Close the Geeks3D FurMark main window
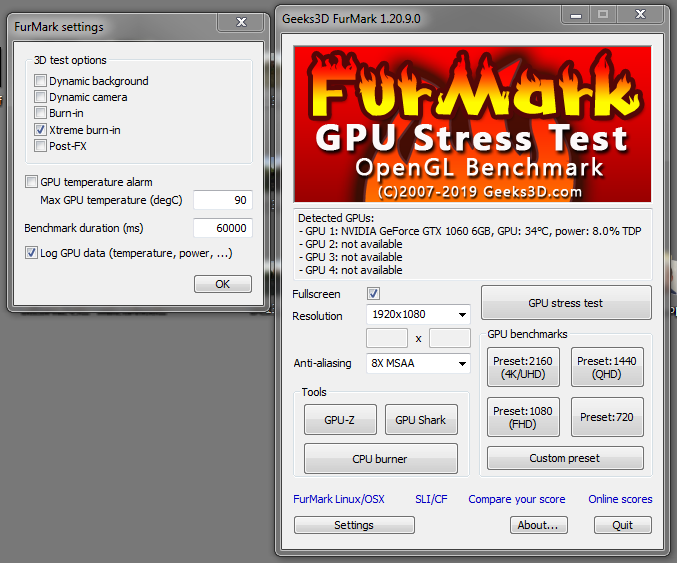This screenshot has width=677, height=563. [x=640, y=15]
